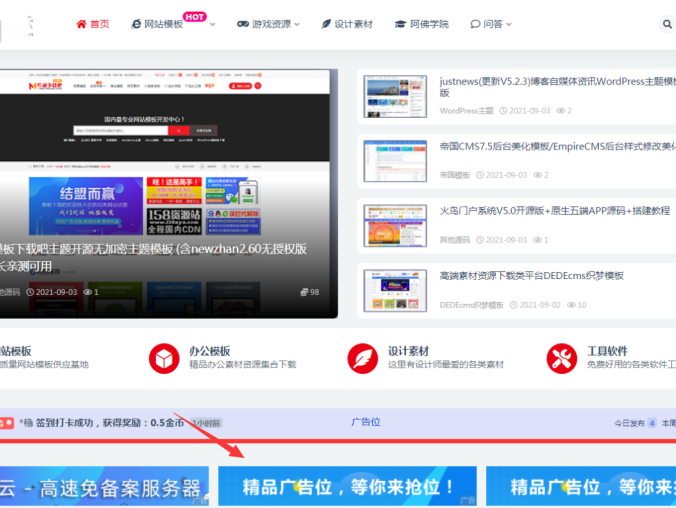Click the clock icon on the featured post date
Screen dimensions: 676x508
(30, 292)
